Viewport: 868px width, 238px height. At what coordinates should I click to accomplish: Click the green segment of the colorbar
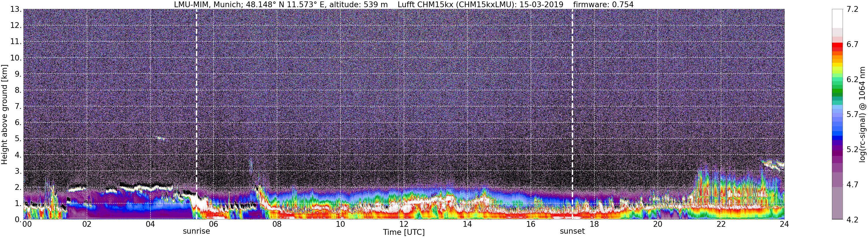coord(837,91)
